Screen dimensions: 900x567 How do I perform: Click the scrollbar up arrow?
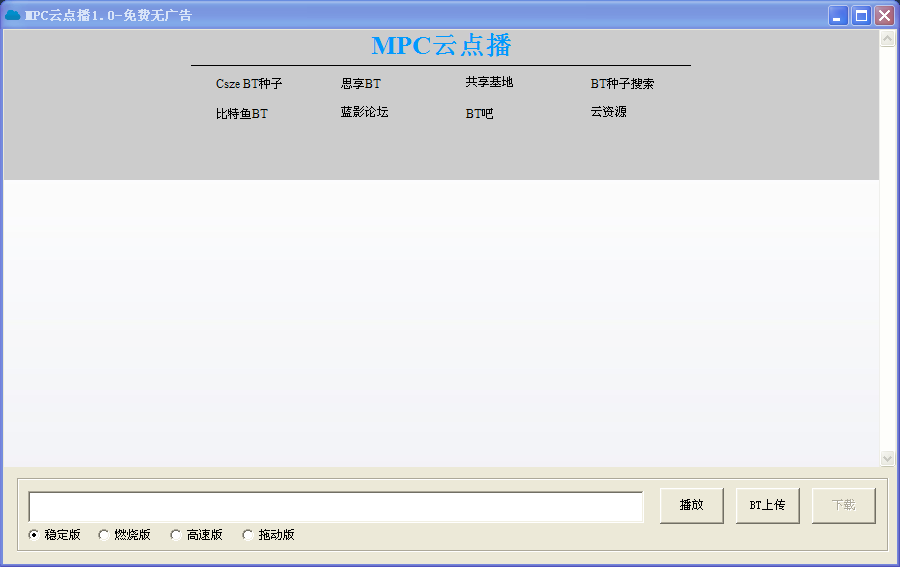tap(887, 39)
